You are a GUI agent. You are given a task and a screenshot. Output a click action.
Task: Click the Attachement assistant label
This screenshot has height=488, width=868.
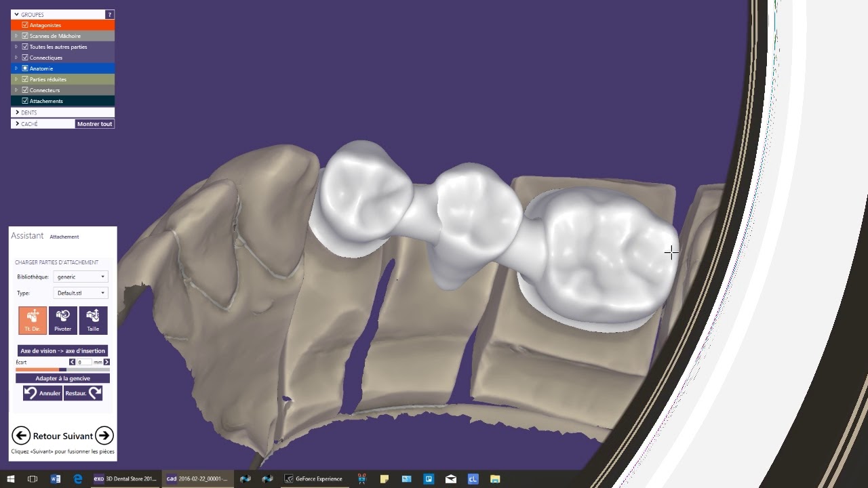tap(64, 237)
